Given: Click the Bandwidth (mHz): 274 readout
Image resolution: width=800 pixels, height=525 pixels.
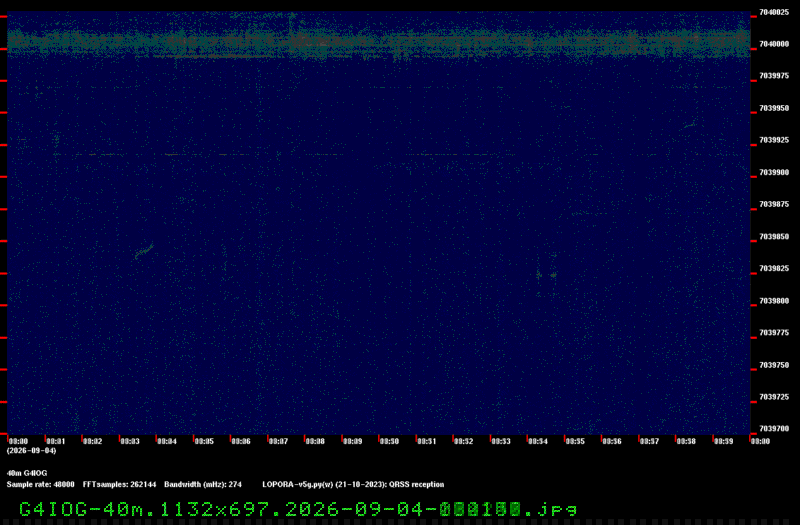Looking at the screenshot, I should [x=203, y=484].
